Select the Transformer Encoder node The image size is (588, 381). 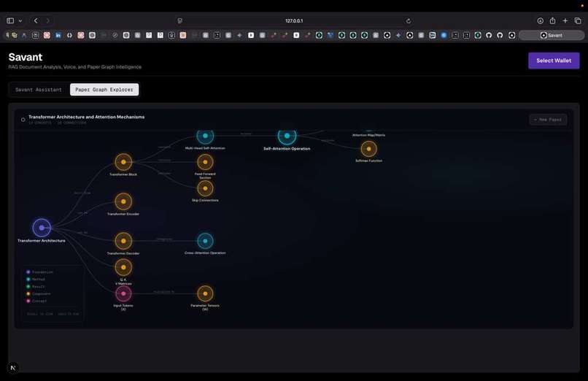point(123,201)
